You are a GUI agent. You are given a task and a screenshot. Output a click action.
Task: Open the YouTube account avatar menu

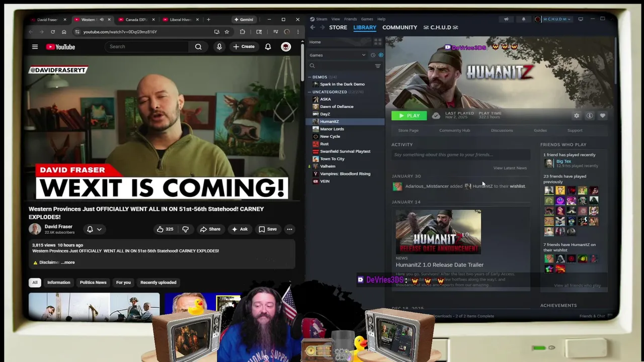[x=286, y=47]
